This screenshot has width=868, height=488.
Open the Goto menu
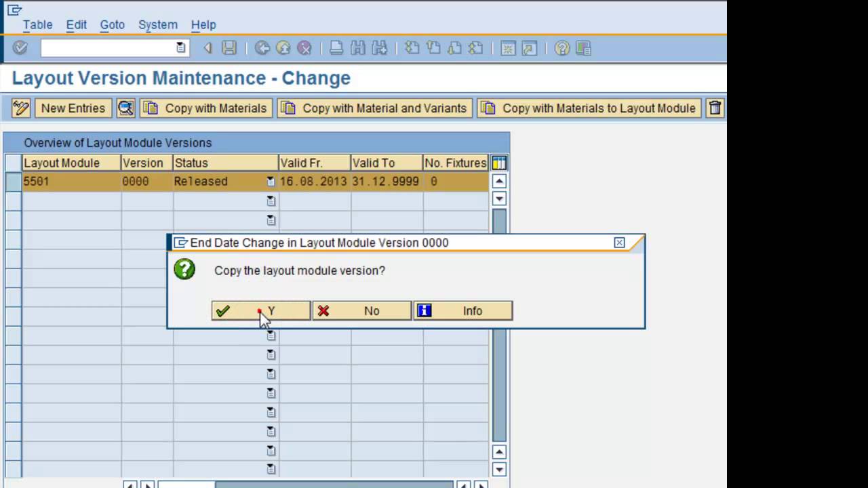(x=112, y=24)
